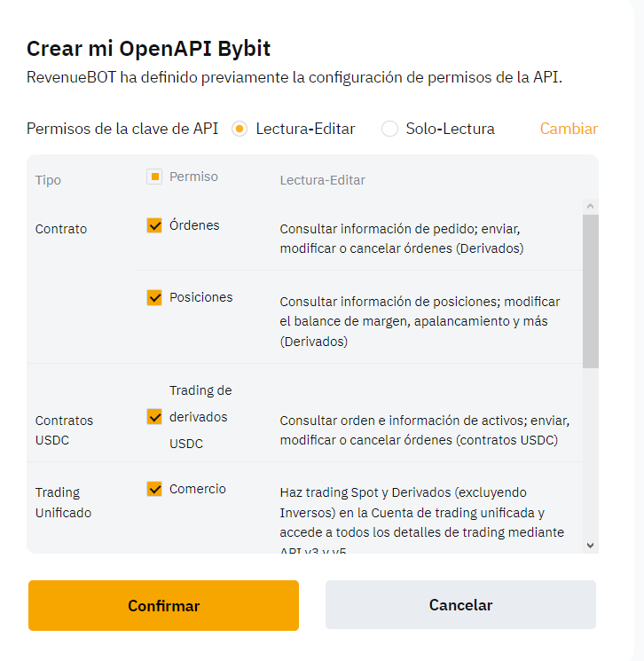Uncheck Trading de derivados USDC checkbox

[154, 417]
